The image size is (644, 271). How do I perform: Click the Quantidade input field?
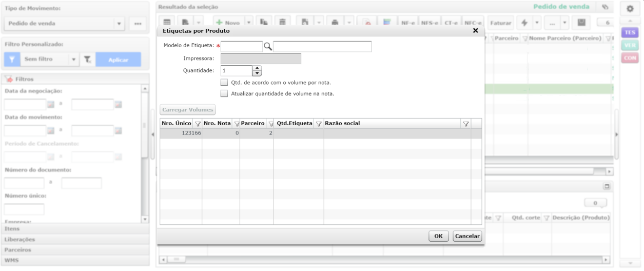(237, 71)
